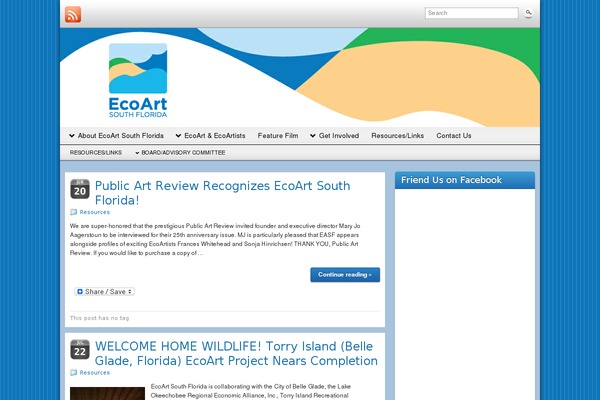Image resolution: width=600 pixels, height=400 pixels.
Task: Open Resources category under Public Art Review post
Action: click(x=95, y=212)
